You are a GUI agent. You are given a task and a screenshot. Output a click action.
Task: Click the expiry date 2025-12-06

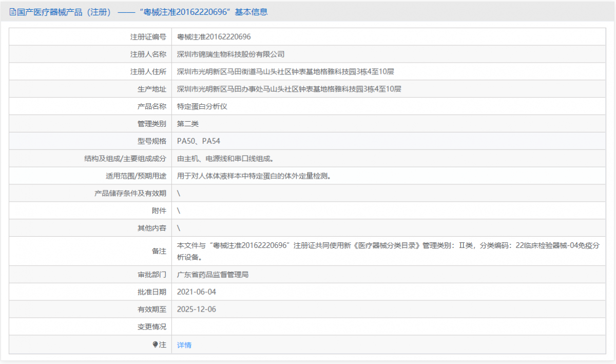click(x=197, y=310)
